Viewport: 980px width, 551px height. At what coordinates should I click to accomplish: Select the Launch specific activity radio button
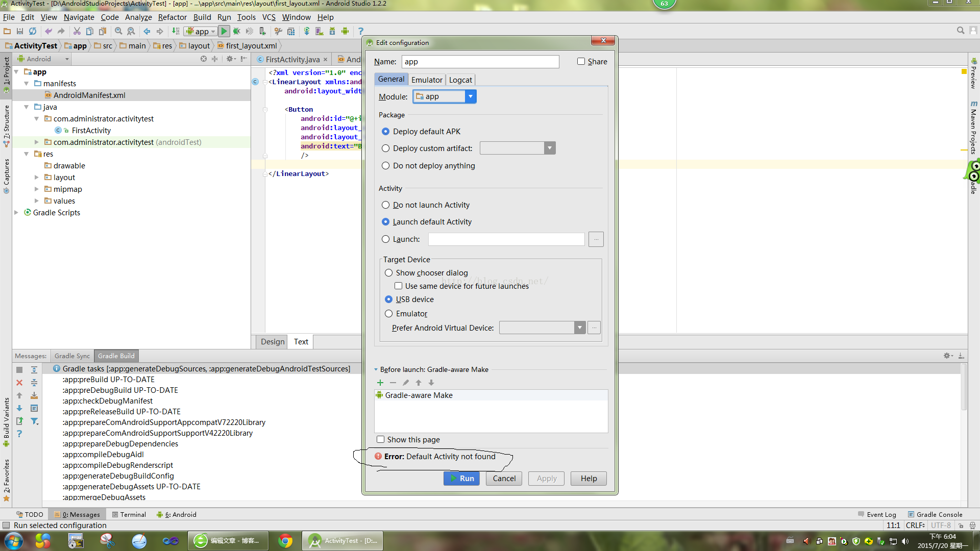[385, 239]
